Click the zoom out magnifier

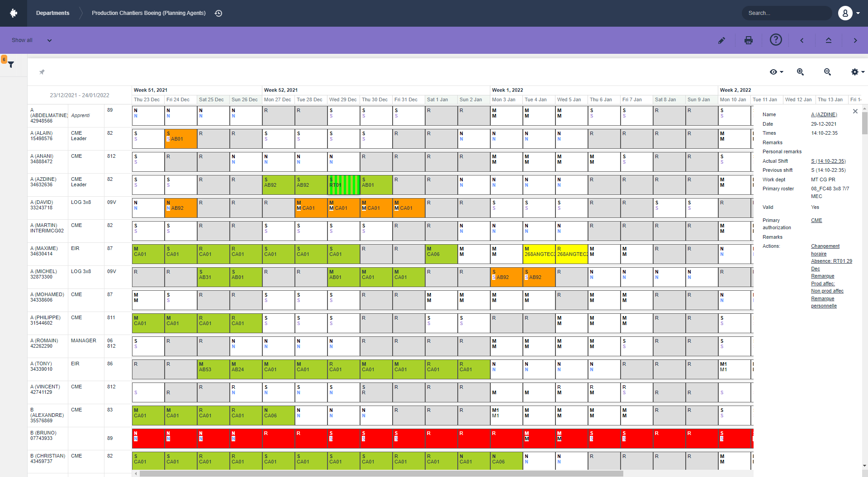point(827,72)
